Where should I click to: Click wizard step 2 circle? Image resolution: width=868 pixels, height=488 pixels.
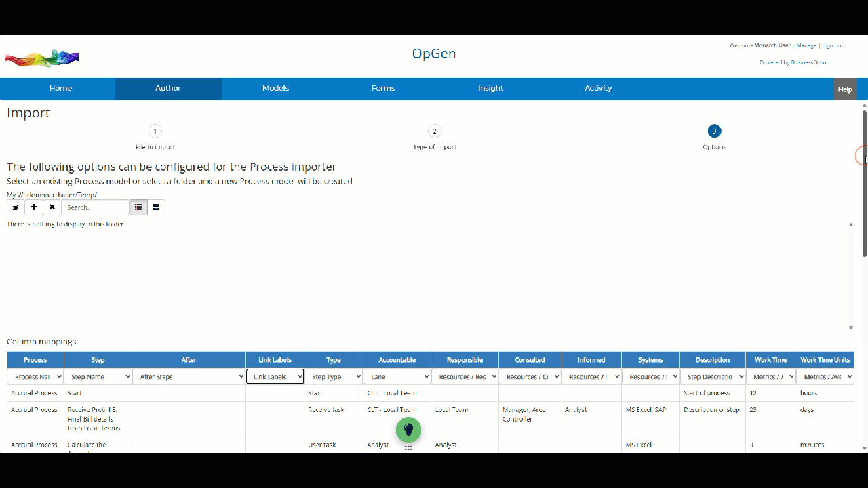point(435,131)
